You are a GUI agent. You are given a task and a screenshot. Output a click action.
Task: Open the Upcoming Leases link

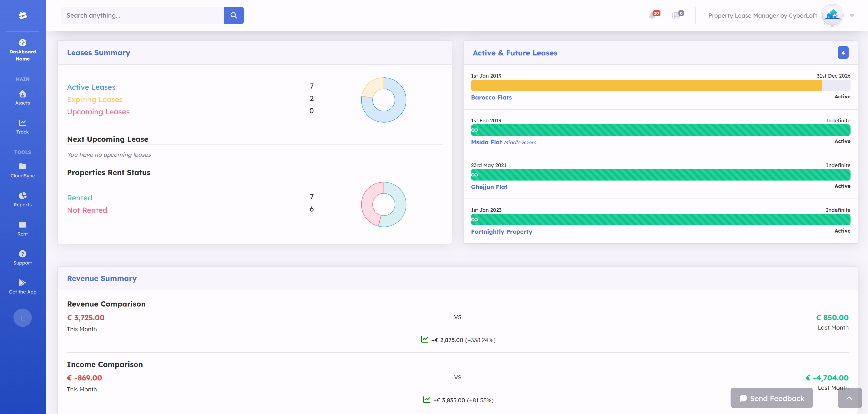tap(98, 112)
